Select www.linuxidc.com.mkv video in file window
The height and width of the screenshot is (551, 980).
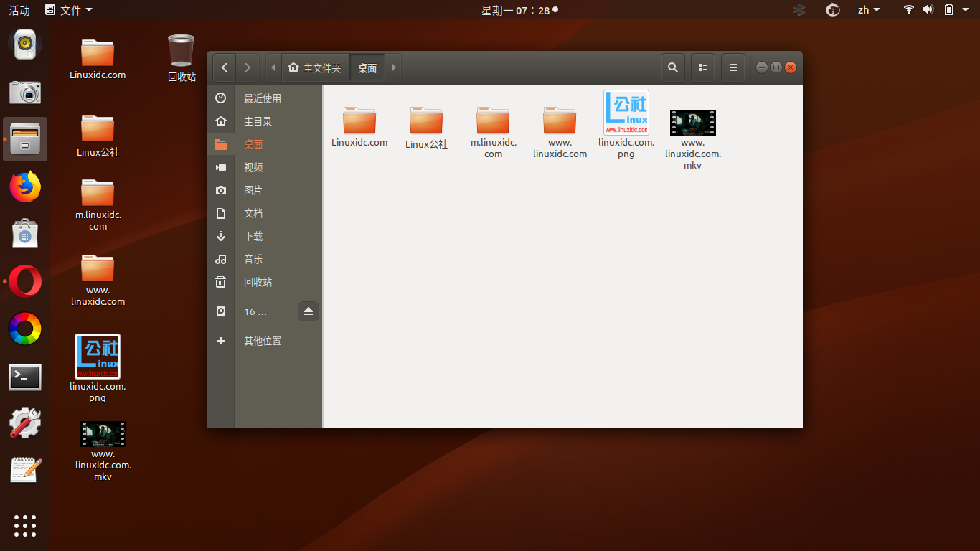[x=693, y=140]
